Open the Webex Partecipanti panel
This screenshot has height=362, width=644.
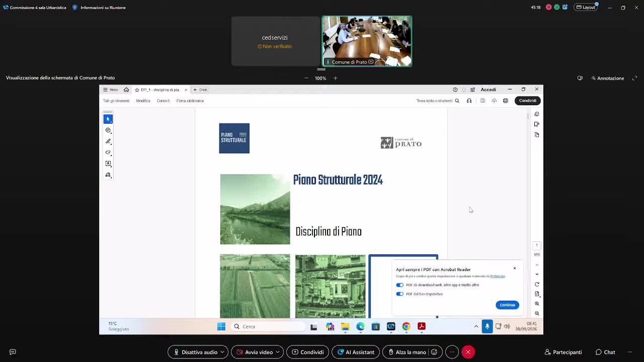coord(563,352)
